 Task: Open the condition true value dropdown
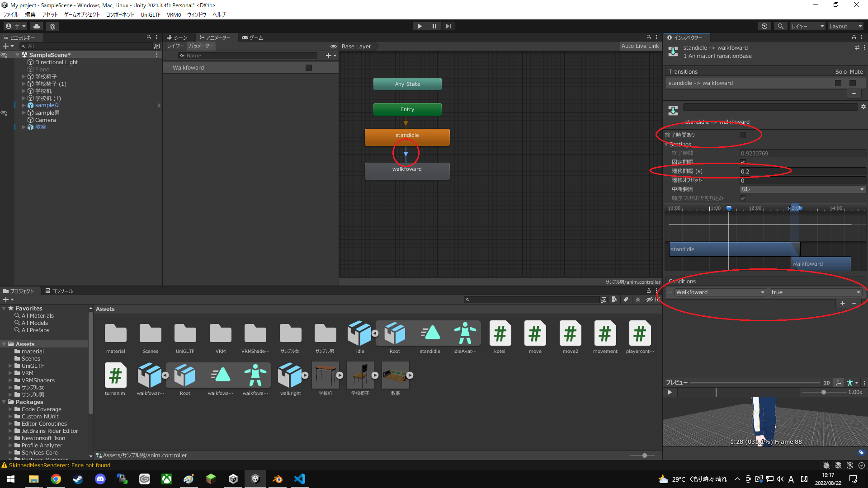tap(815, 292)
